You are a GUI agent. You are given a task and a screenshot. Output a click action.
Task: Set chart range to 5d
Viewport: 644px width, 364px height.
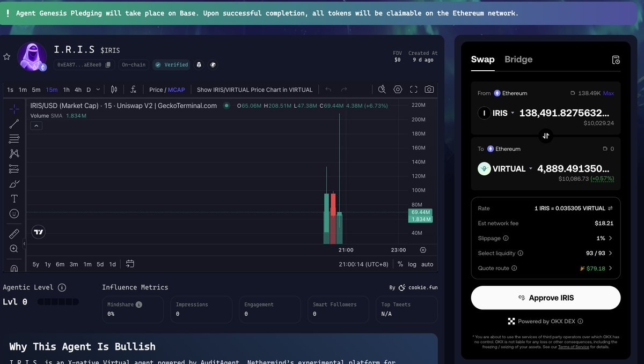pyautogui.click(x=100, y=264)
